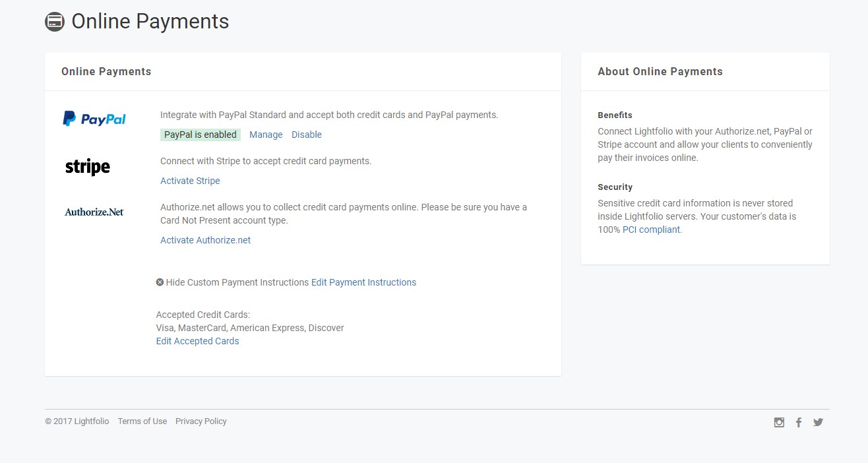Click the 'About Online Payments' panel heading
This screenshot has width=868, height=463.
[660, 72]
